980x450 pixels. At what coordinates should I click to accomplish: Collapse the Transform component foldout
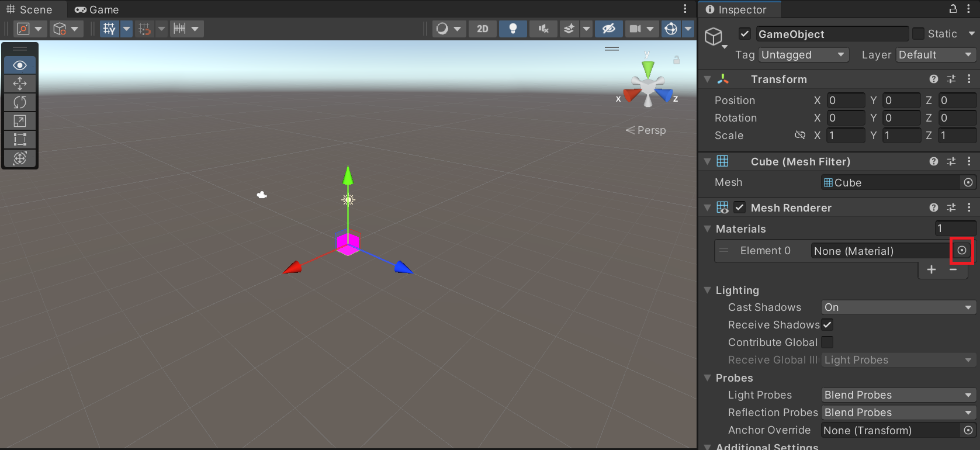708,79
